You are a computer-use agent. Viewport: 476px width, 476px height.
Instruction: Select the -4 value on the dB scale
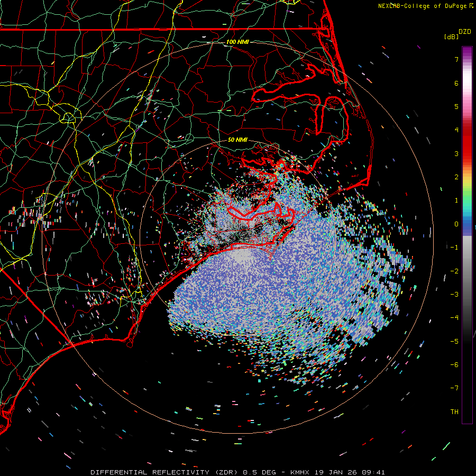(454, 318)
